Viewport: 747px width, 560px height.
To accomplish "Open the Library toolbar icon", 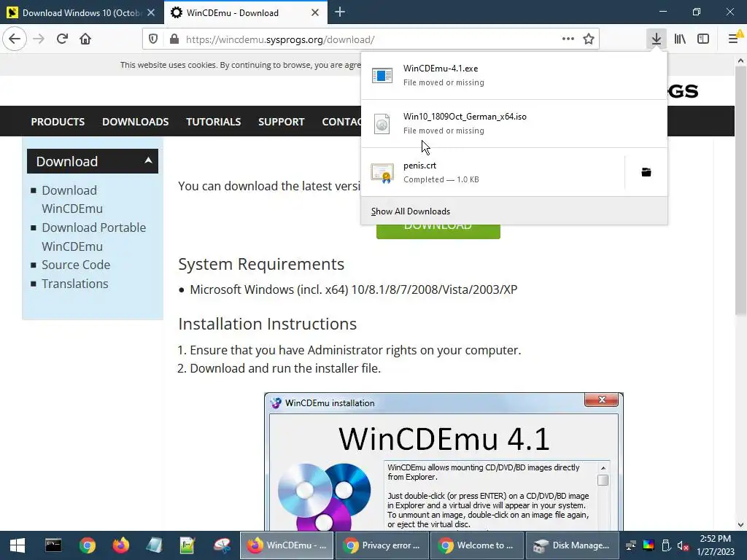I will tap(680, 39).
